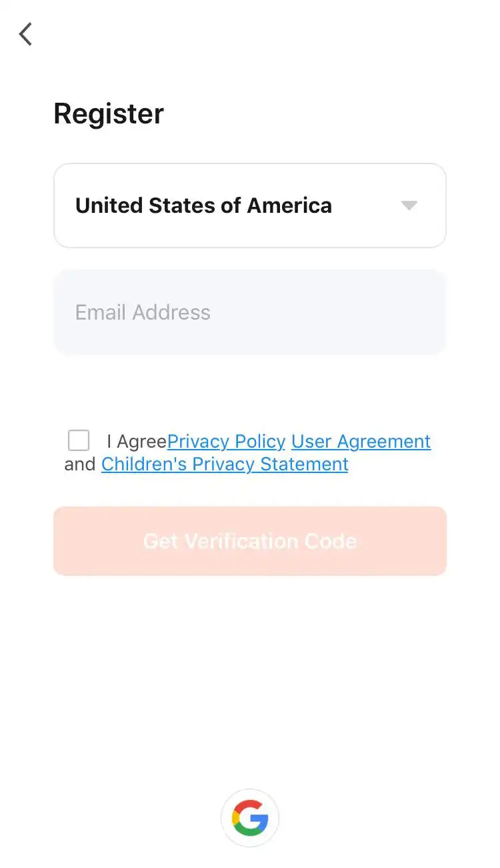The height and width of the screenshot is (868, 500).
Task: Open the Privacy Policy link
Action: (x=226, y=442)
